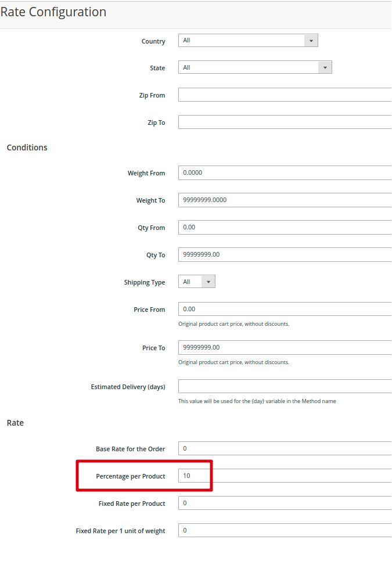
Task: Click the Country dropdown arrow
Action: point(311,41)
